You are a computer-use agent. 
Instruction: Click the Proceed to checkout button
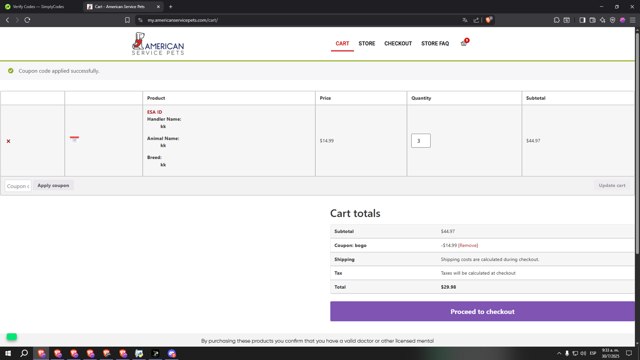482,311
